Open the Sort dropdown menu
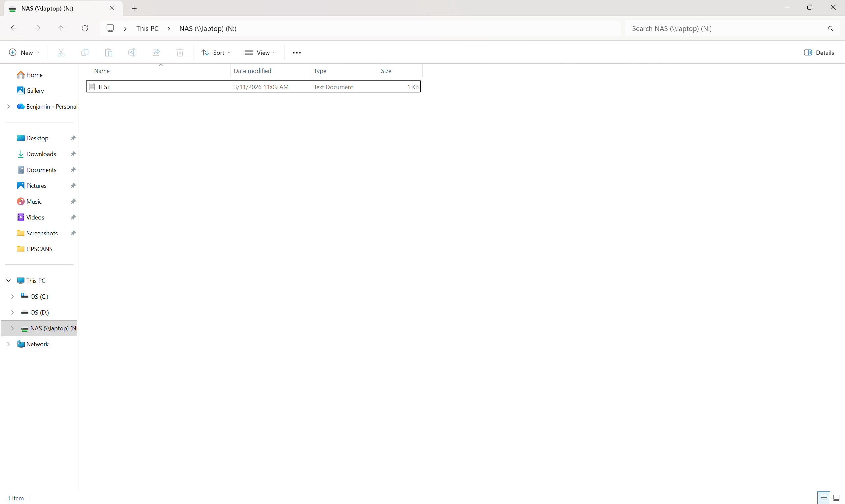This screenshot has height=504, width=845. pos(216,52)
